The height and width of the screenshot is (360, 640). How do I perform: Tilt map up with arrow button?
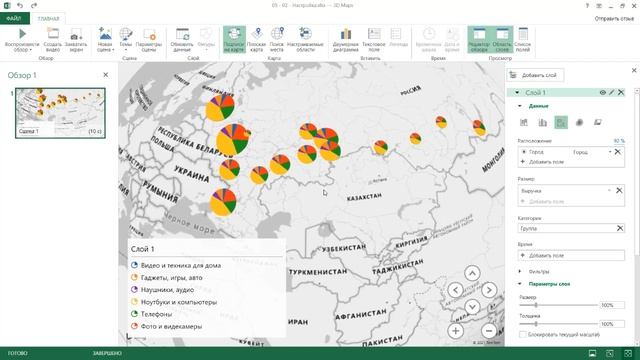coord(472,273)
